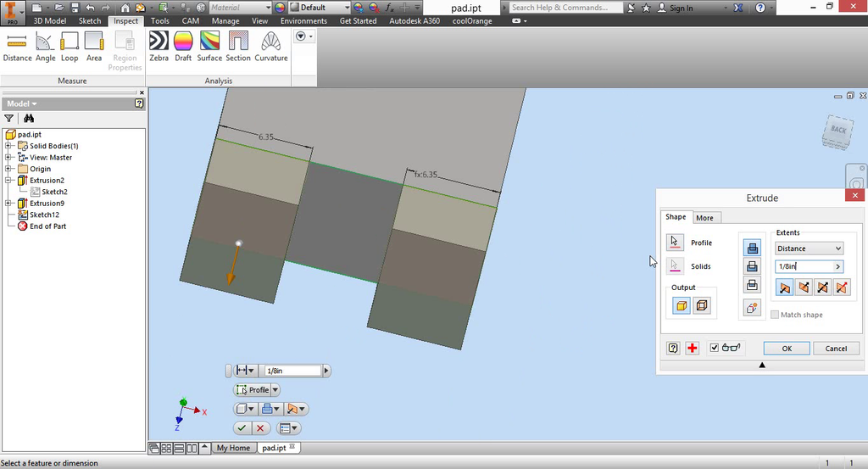Switch to the My Home document tab

(x=233, y=448)
